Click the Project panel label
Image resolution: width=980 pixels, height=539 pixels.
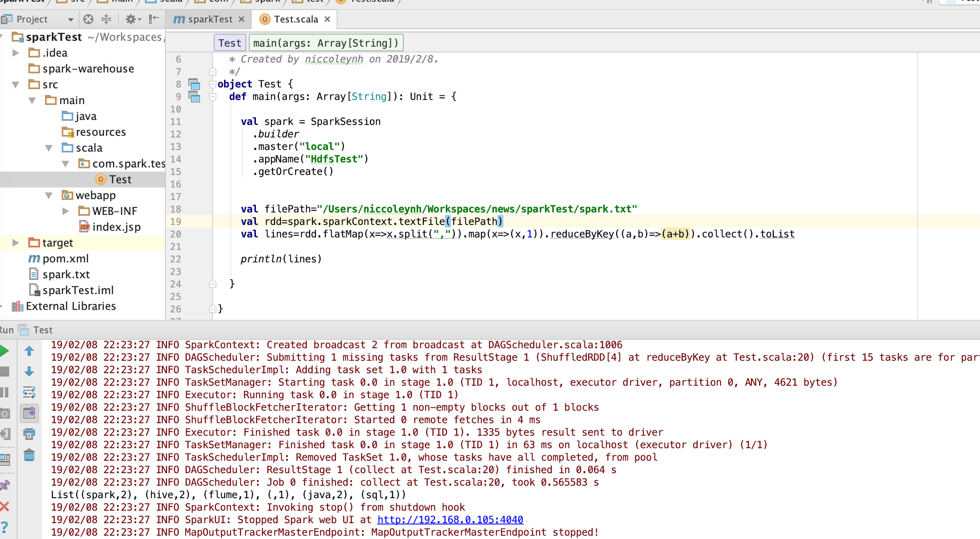pos(32,19)
